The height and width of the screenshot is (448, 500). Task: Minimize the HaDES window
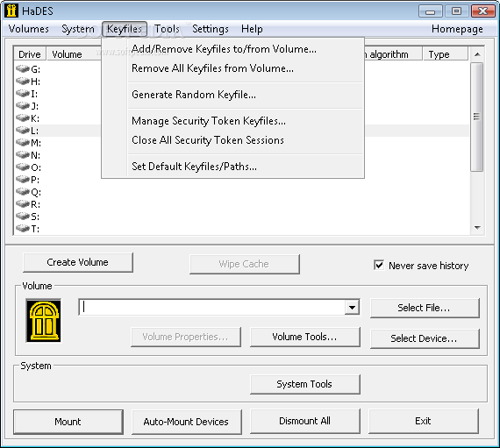(x=430, y=11)
